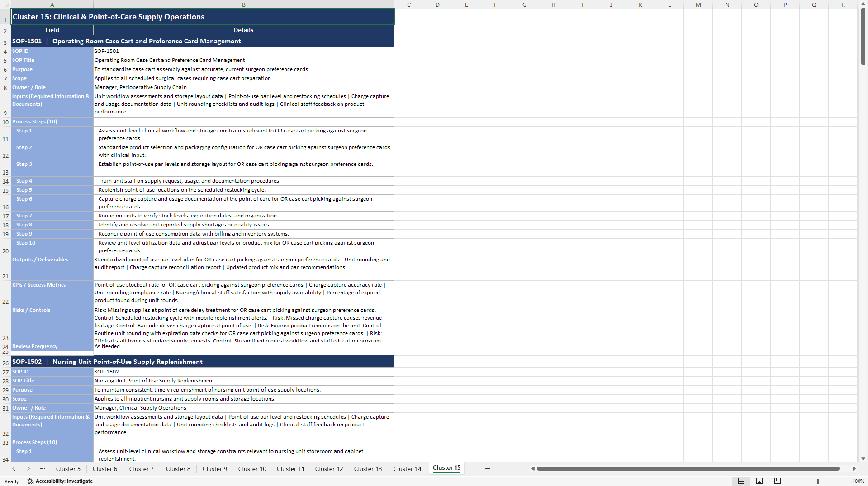Select column R header
Screen dimensions: 868x486
pos(843,5)
